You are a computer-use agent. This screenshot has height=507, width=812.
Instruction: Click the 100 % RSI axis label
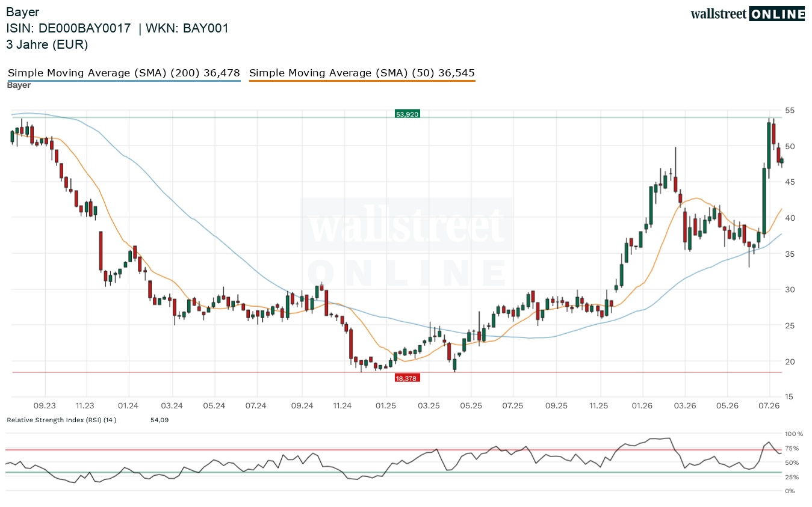(795, 434)
